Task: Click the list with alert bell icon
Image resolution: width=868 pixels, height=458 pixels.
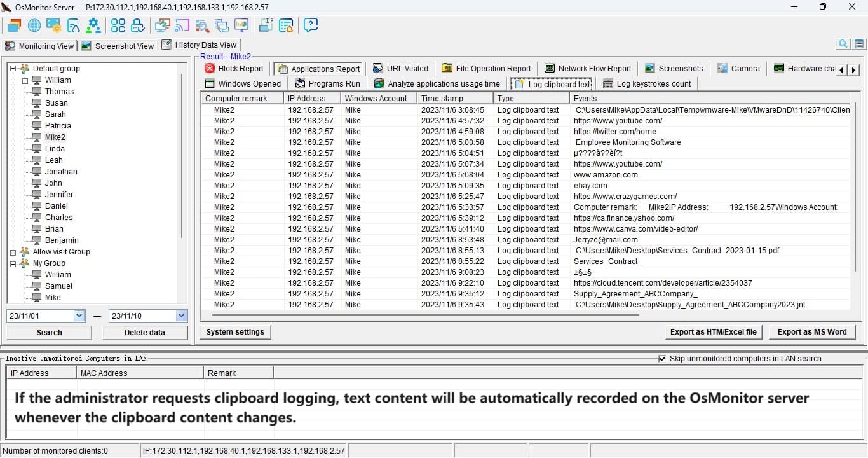Action: (x=286, y=25)
